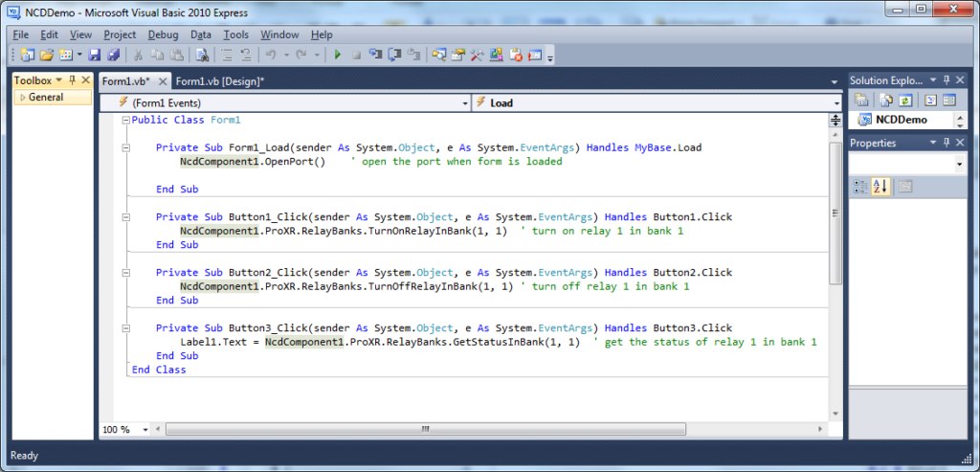Collapse the Button1_Click sub code block

(x=126, y=216)
